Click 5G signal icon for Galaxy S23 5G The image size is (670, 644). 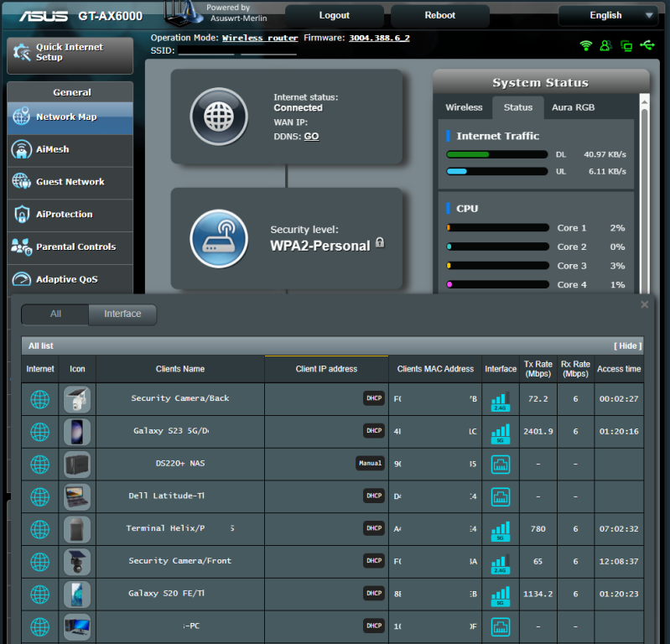coord(501,434)
